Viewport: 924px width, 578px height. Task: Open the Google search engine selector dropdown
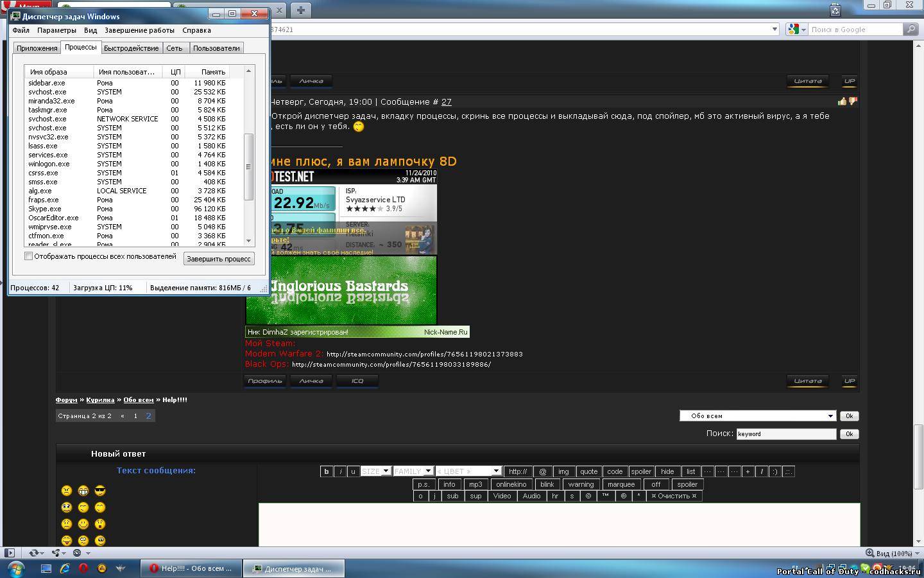796,29
